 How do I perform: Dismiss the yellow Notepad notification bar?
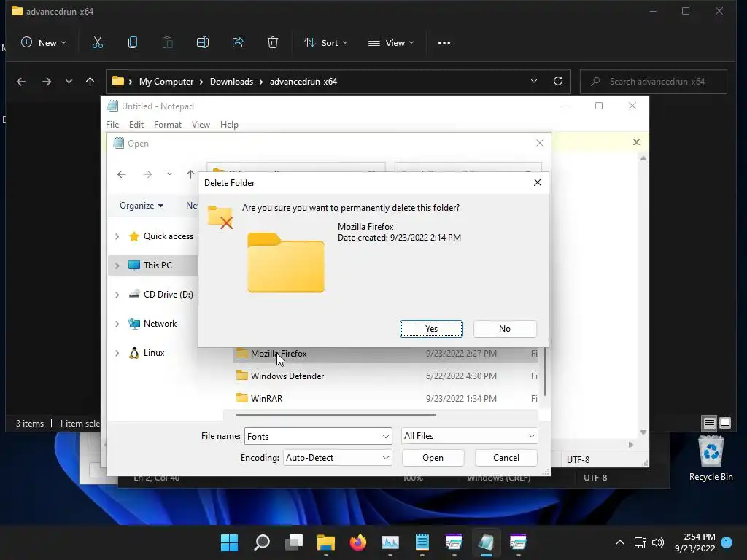click(x=636, y=142)
